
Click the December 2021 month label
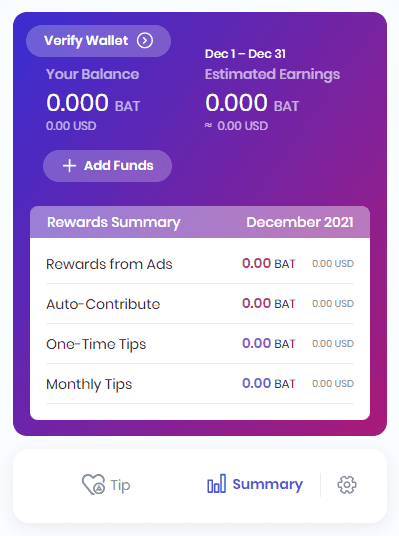[x=300, y=222]
